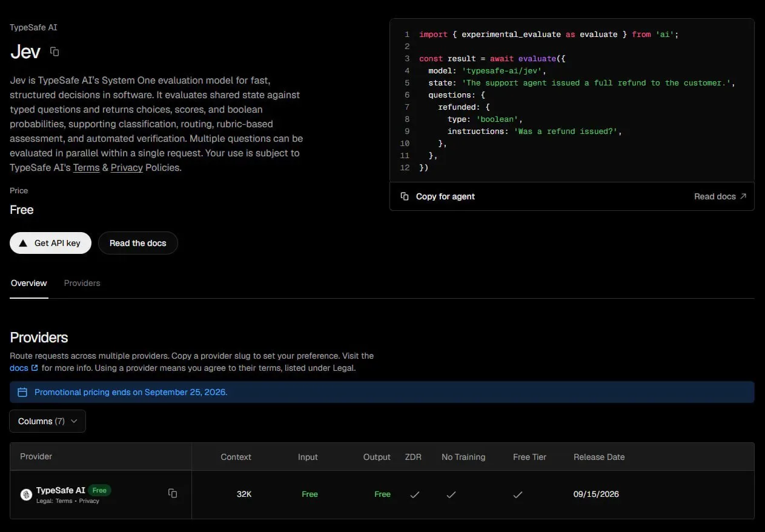This screenshot has height=532, width=765.
Task: Click the chevron on the Columns dropdown
Action: pos(75,421)
